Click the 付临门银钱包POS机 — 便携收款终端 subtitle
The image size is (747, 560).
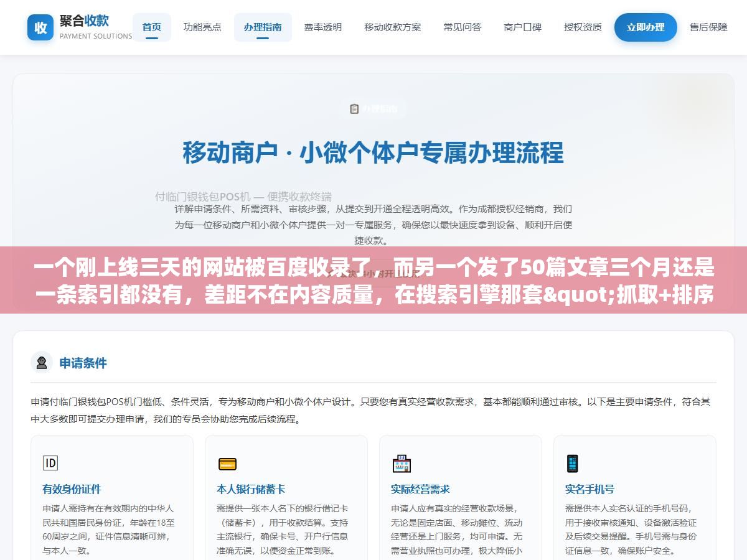tap(243, 196)
